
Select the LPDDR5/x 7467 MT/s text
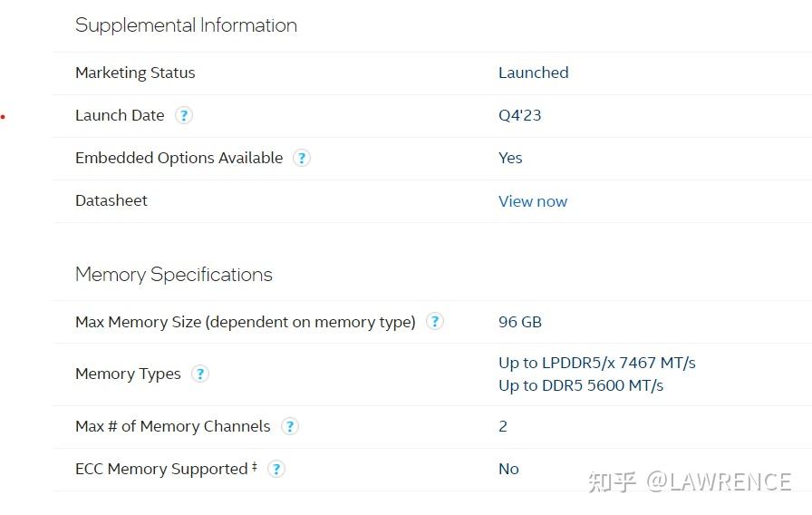597,363
